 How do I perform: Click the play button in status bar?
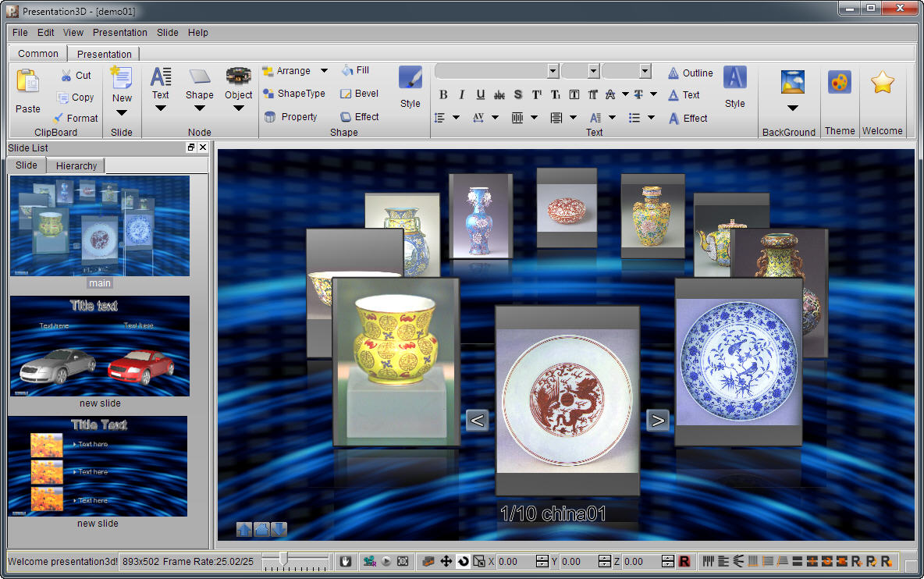tap(386, 561)
